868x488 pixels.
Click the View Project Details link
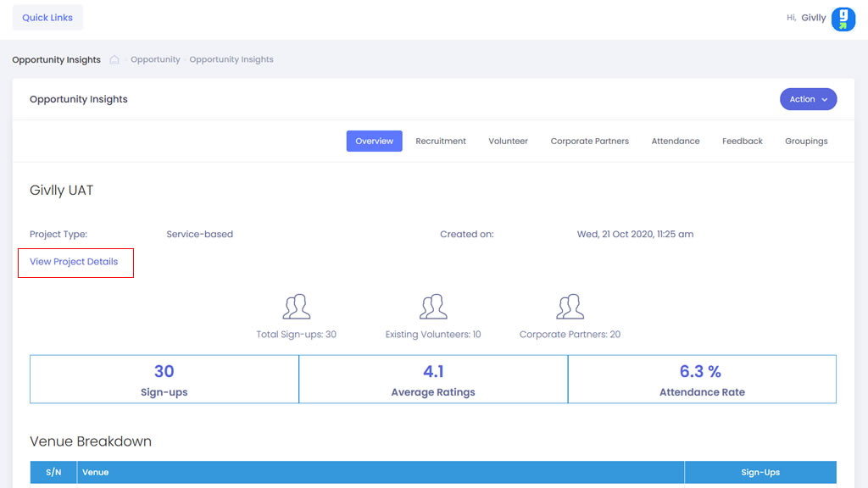pos(74,262)
